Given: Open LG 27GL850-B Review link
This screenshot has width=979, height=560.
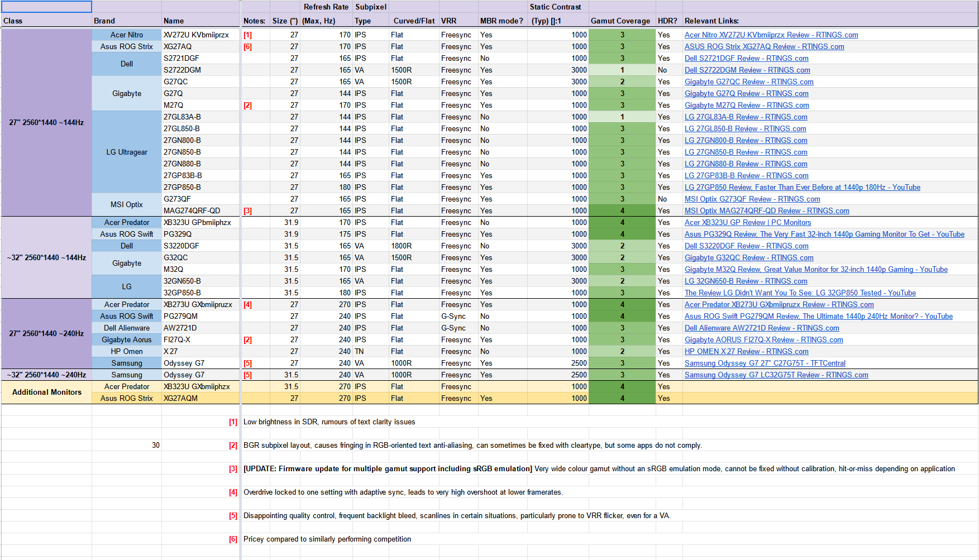Looking at the screenshot, I should pyautogui.click(x=745, y=128).
